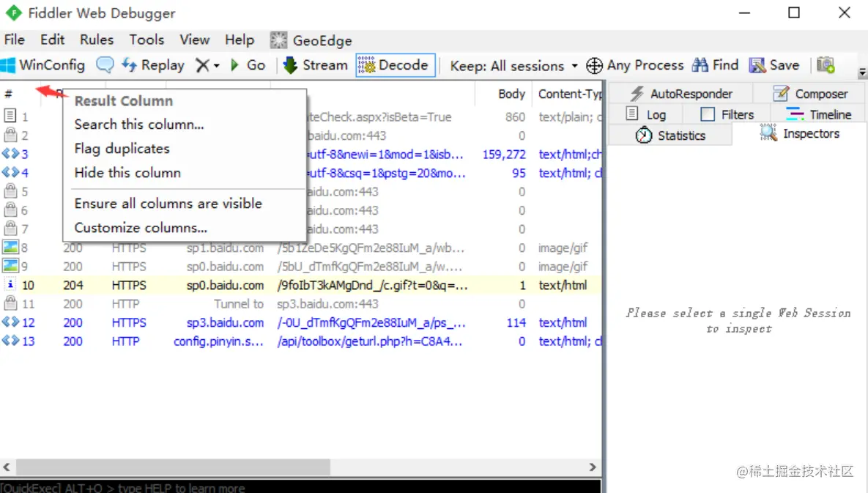Select session 10 info icon
868x493 pixels.
coord(10,284)
